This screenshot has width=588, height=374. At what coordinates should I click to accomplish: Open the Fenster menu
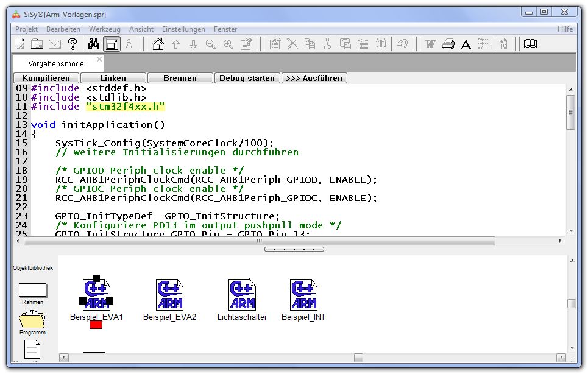pyautogui.click(x=225, y=29)
